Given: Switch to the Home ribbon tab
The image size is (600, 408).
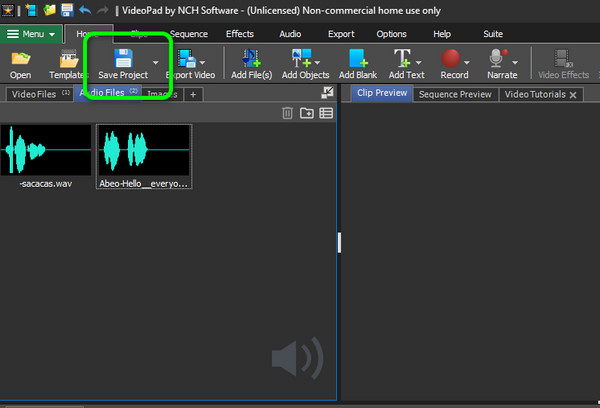Looking at the screenshot, I should pyautogui.click(x=89, y=34).
